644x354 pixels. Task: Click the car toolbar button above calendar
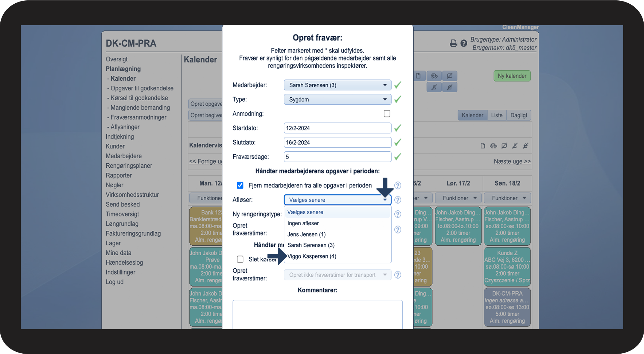[434, 76]
